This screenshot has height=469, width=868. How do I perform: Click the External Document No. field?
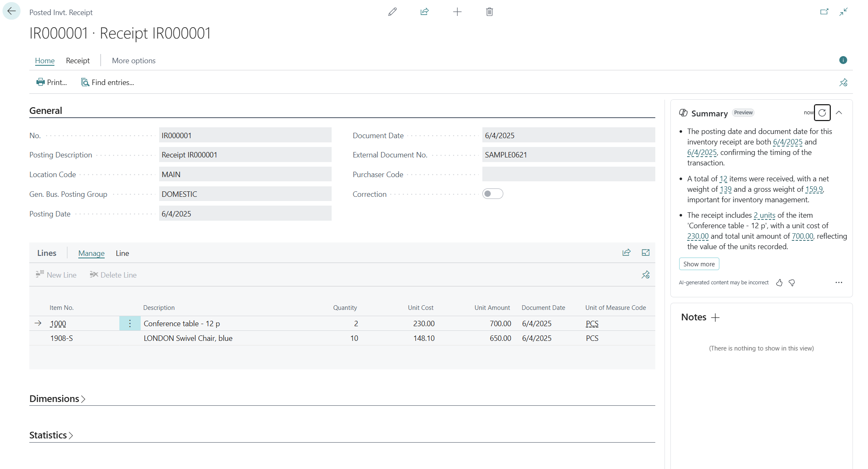[x=568, y=155]
